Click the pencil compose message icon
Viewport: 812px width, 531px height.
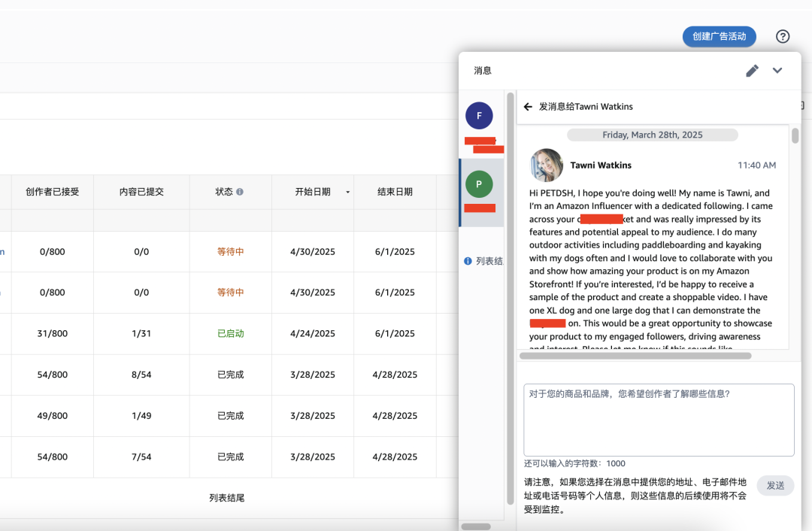click(x=753, y=71)
